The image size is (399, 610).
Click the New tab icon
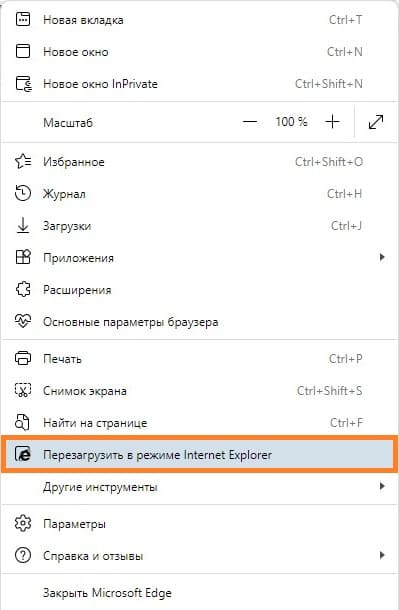point(23,19)
